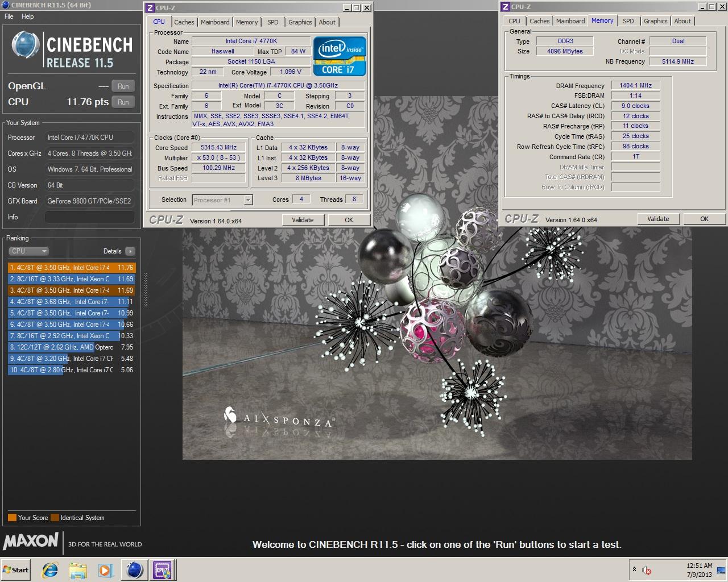Open Windows Media Player taskbar icon
728x582 pixels.
[x=105, y=570]
